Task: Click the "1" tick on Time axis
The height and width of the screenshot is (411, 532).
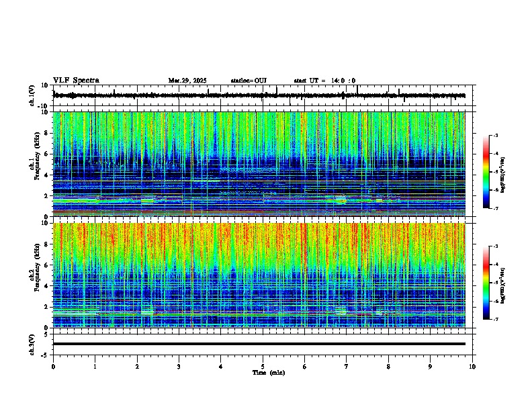Action: tap(95, 367)
